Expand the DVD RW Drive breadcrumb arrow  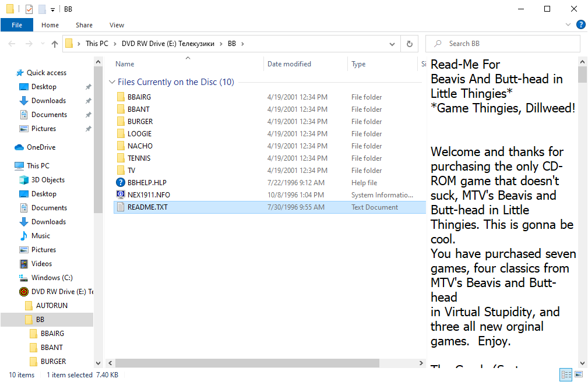tap(221, 44)
